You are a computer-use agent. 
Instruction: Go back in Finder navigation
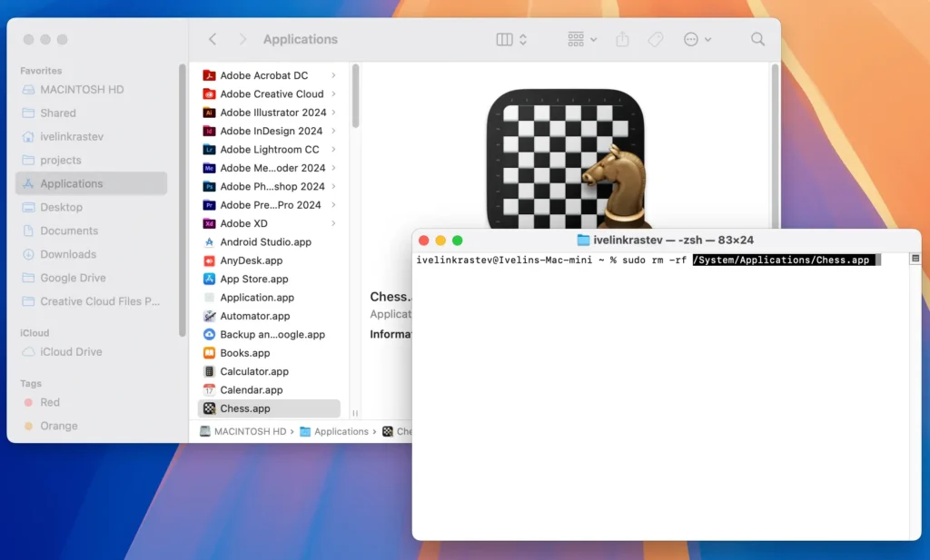[x=213, y=39]
